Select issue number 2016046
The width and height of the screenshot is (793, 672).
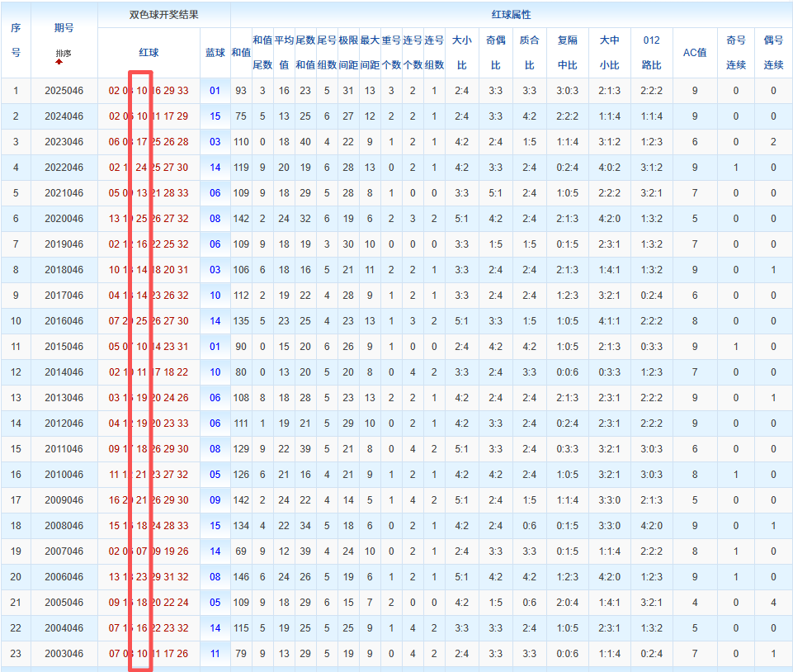[64, 321]
